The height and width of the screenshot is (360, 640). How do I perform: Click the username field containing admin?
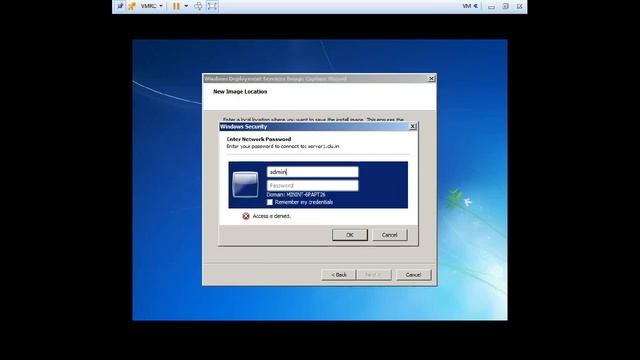tap(313, 172)
